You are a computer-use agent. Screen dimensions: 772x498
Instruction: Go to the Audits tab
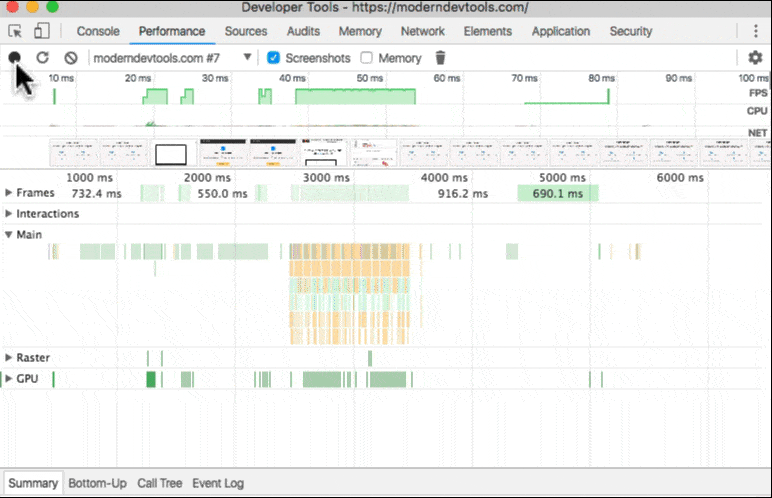click(x=303, y=32)
